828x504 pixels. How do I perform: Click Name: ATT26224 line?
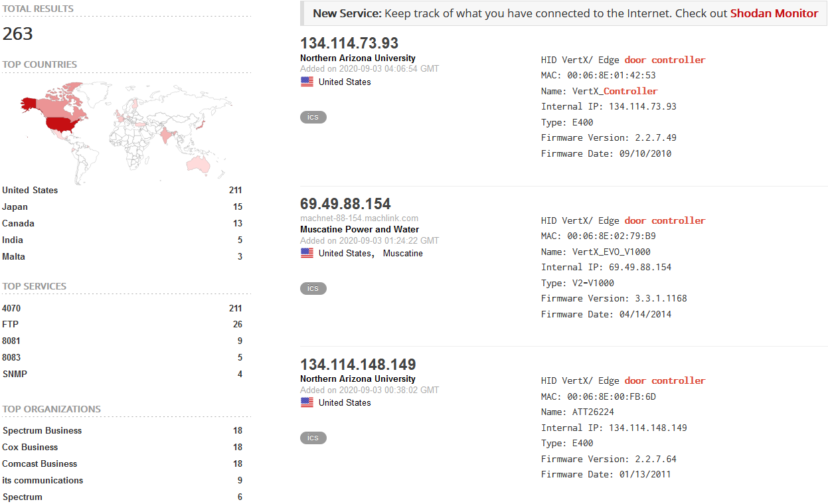point(578,412)
